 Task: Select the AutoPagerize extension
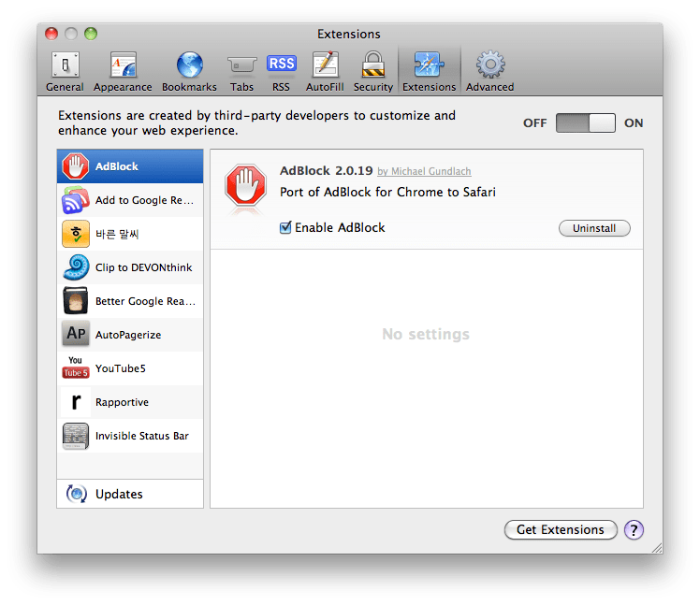(130, 335)
